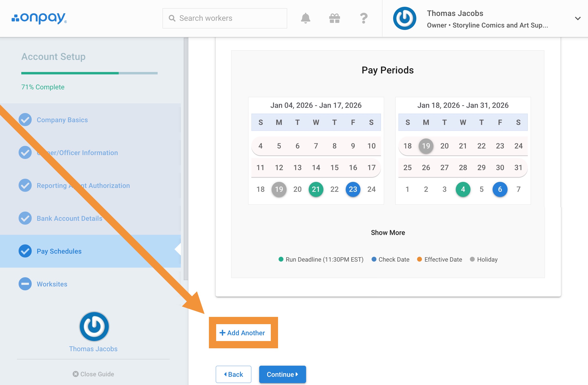Click Close Guide to collapse sidebar
Image resolution: width=588 pixels, height=385 pixels.
93,374
